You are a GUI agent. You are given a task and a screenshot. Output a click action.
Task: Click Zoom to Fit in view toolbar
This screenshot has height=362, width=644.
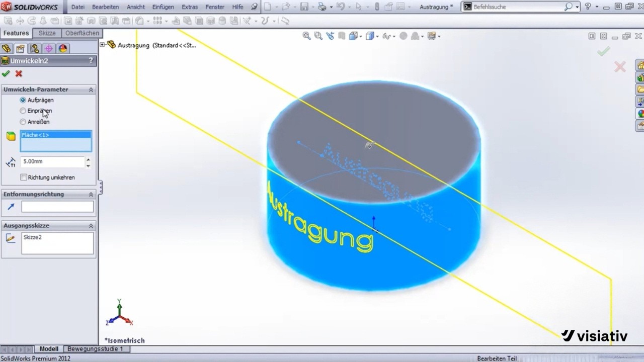(306, 36)
